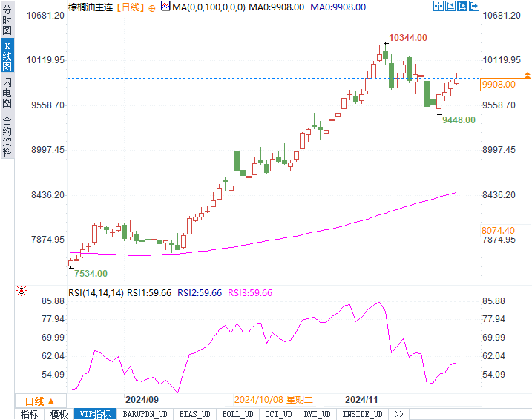
Task: Click the RSI3:59.66 value
Action: pyautogui.click(x=250, y=293)
